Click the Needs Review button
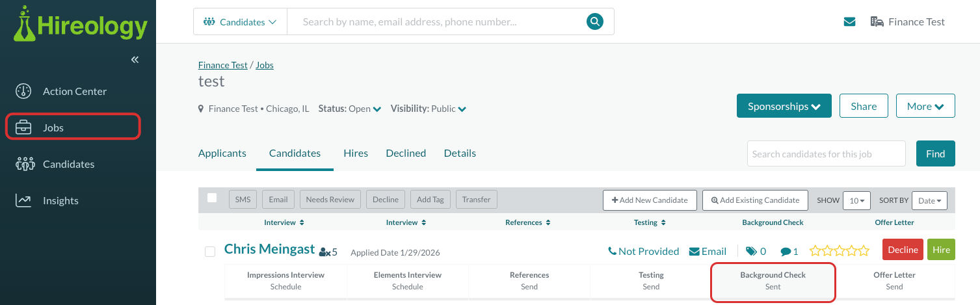The width and height of the screenshot is (980, 305). point(330,200)
